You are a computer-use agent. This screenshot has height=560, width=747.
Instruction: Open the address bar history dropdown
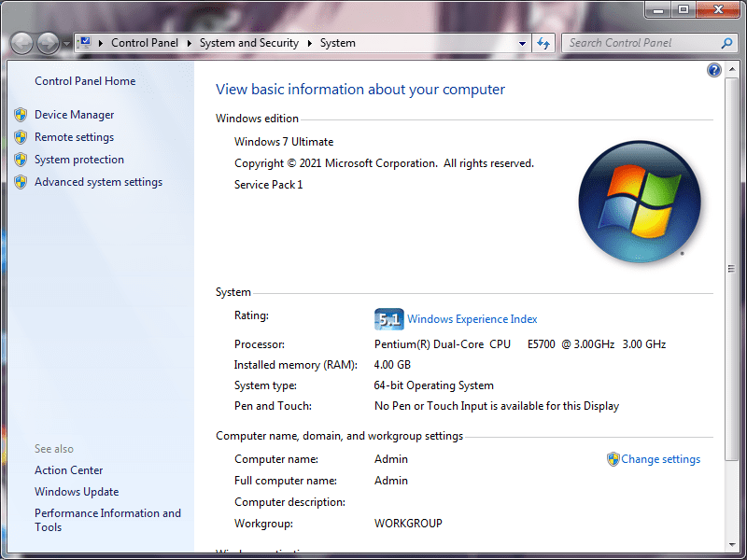tap(522, 43)
